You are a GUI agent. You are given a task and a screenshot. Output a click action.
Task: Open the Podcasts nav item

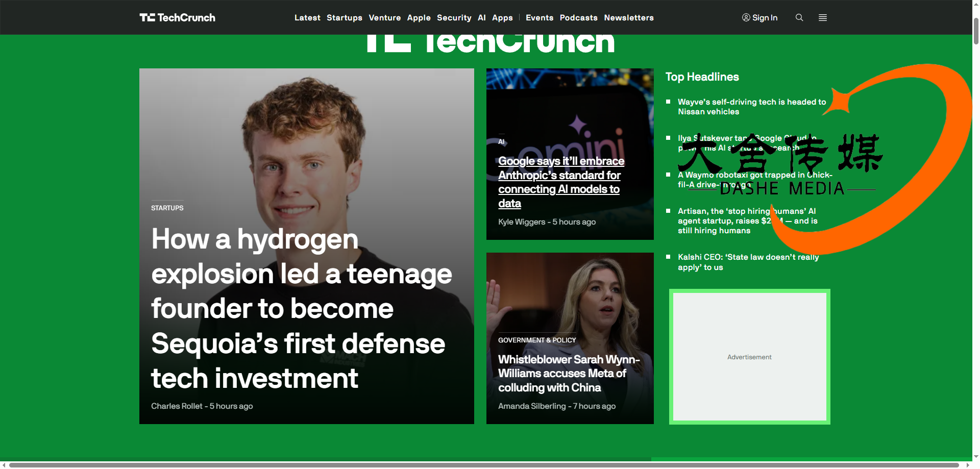tap(579, 17)
